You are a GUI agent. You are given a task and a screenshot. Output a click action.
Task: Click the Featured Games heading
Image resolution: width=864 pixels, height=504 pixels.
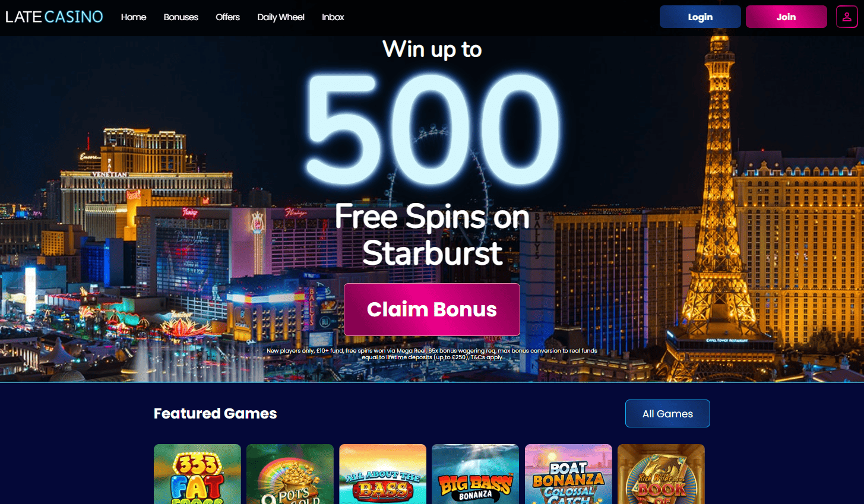point(215,413)
